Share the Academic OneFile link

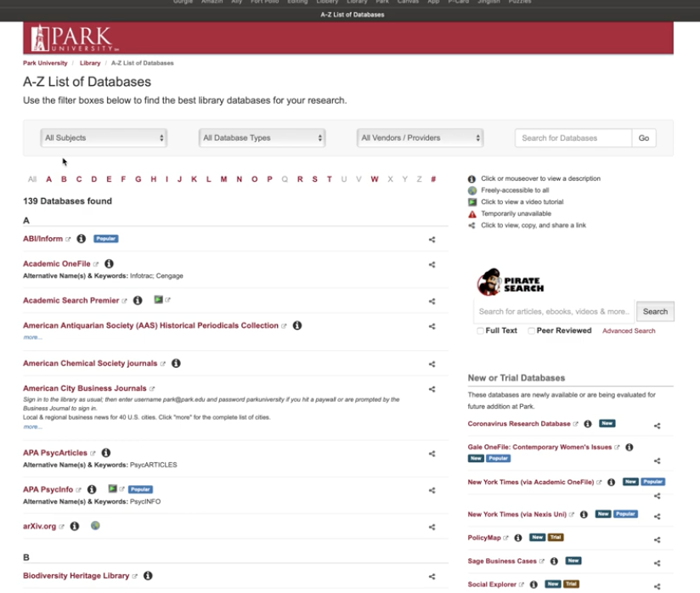coord(432,265)
